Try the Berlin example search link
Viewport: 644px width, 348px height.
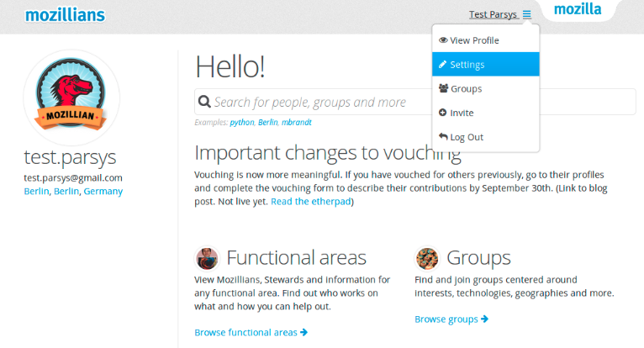[x=268, y=123]
